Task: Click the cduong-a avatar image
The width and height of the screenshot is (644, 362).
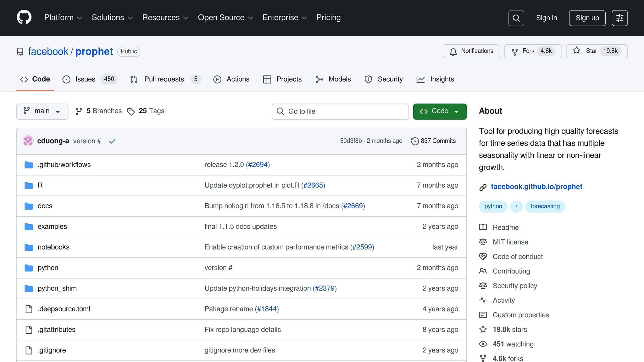Action: click(x=28, y=141)
